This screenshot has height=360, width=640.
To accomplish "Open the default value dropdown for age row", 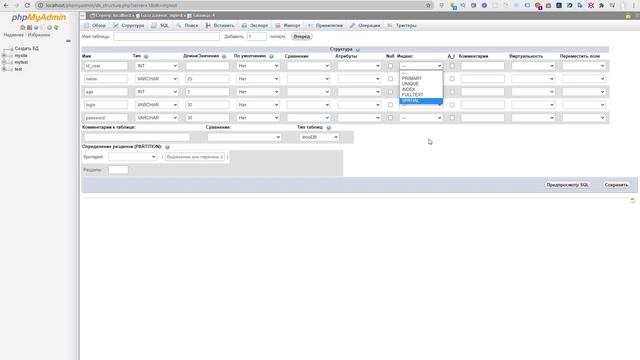I will pyautogui.click(x=258, y=92).
